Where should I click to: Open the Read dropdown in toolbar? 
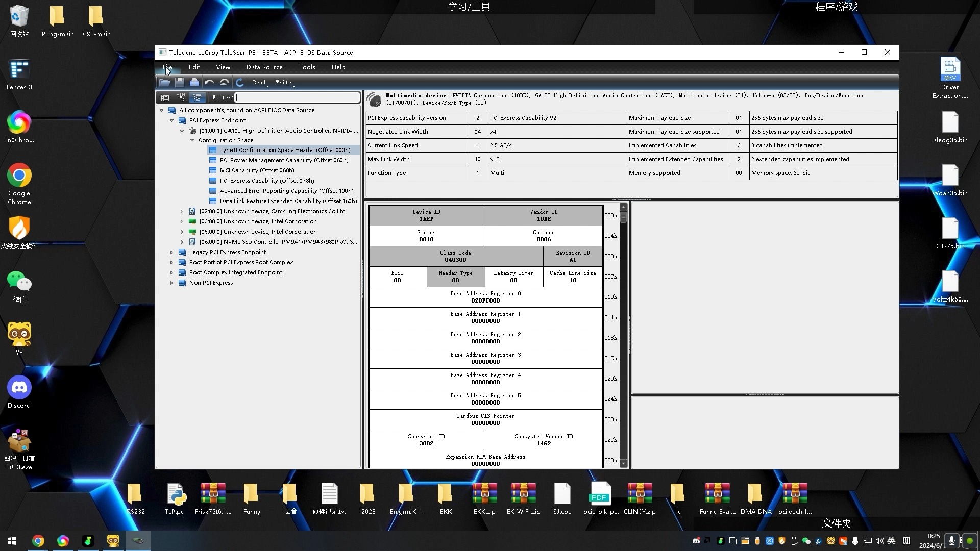(260, 83)
